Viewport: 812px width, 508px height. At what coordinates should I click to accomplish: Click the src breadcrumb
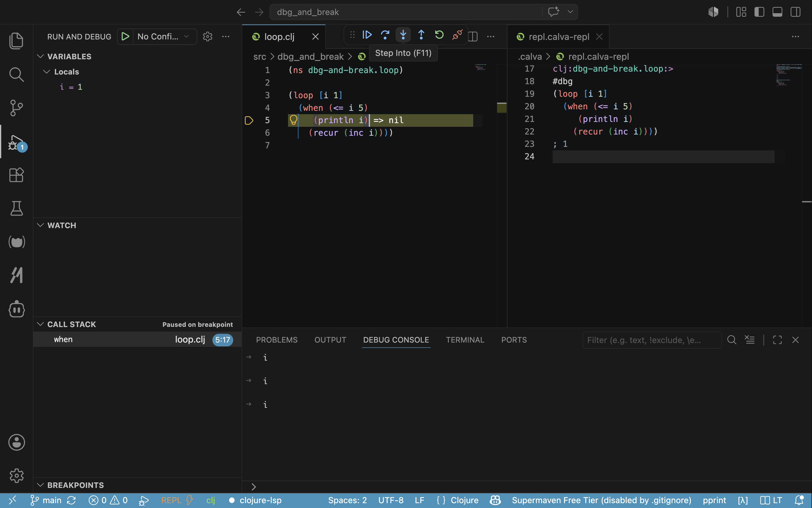point(259,56)
